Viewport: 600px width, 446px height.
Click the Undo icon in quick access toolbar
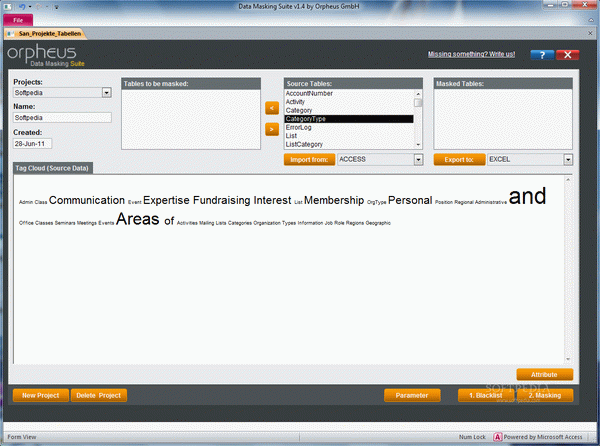tap(22, 7)
